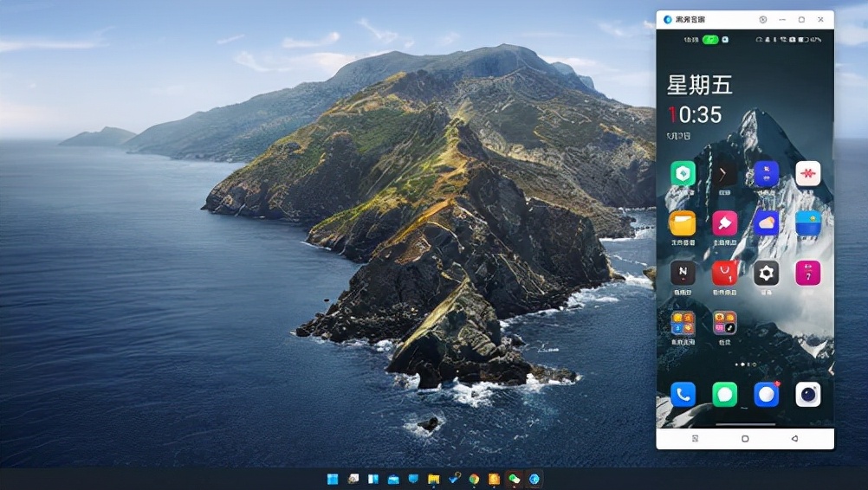Click the pin icon in mirroring window title bar
This screenshot has height=490, width=868.
tap(763, 19)
